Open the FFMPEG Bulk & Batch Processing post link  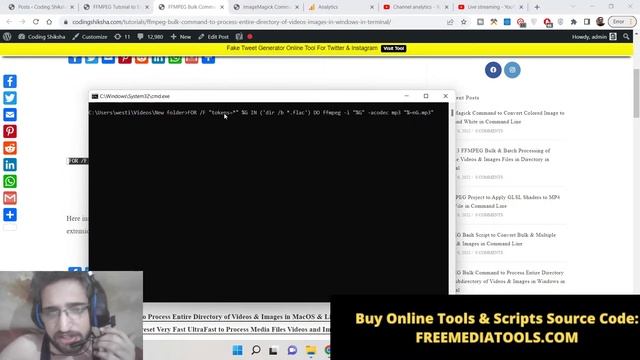[x=503, y=159]
